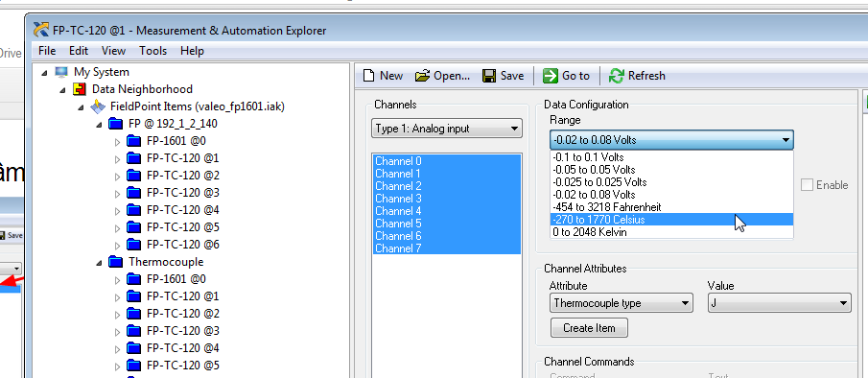
Task: Toggle the Enable checkbox
Action: pos(807,185)
